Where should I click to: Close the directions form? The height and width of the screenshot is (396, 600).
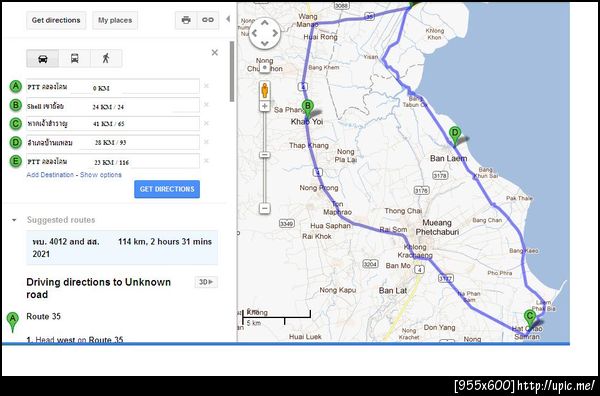(x=215, y=53)
